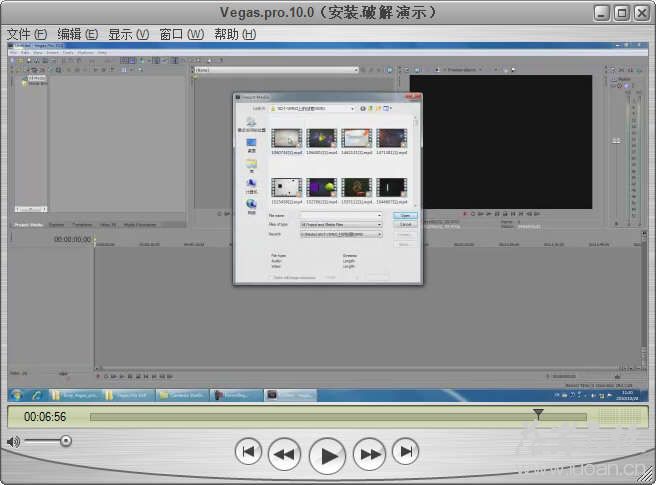Viewport: 656px width, 485px height.
Task: Switch to the Transitions tab in Vegas
Action: pyautogui.click(x=82, y=225)
